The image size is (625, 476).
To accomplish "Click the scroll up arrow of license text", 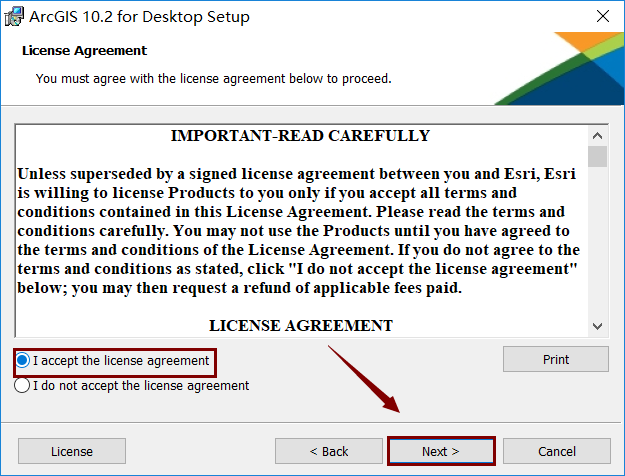I will click(x=597, y=136).
